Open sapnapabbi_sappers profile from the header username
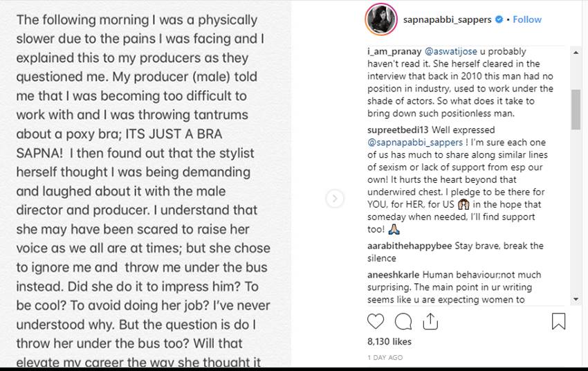Image resolution: width=588 pixels, height=371 pixels. (x=447, y=19)
